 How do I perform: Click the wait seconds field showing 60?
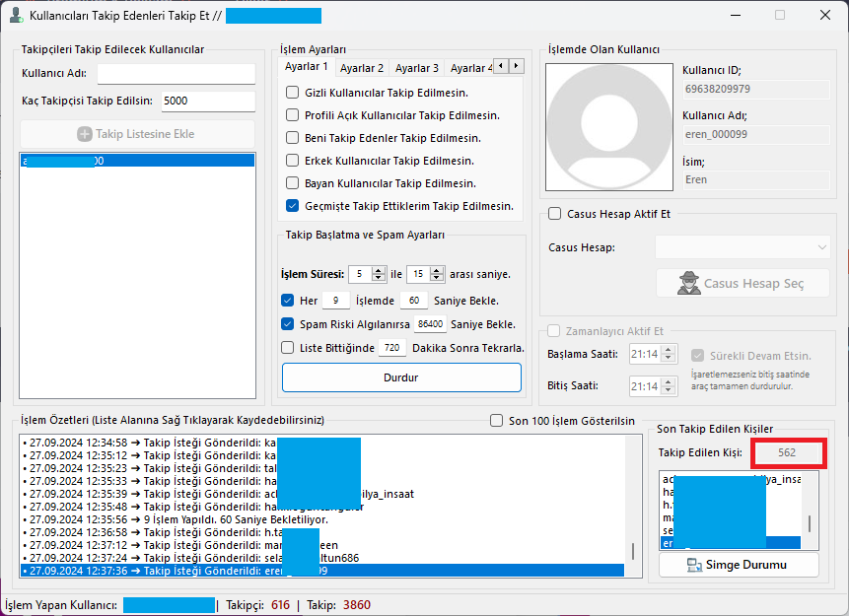(414, 301)
